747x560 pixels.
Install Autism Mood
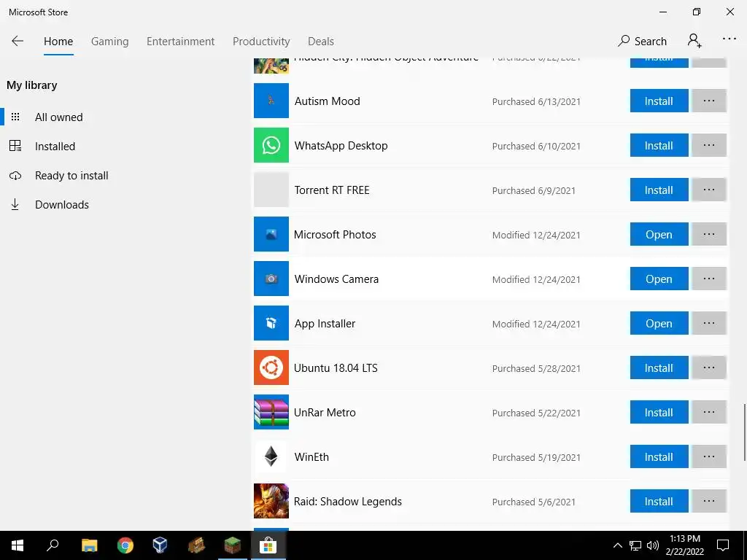click(659, 101)
